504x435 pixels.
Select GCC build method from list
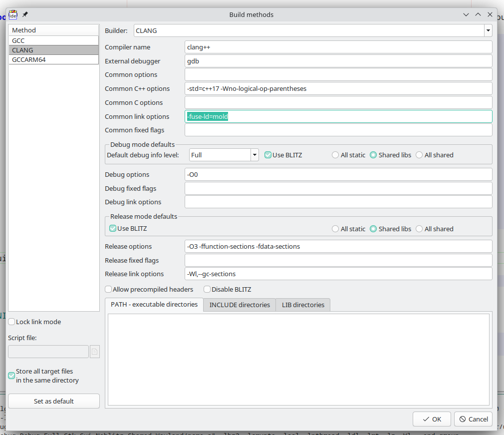(x=53, y=40)
